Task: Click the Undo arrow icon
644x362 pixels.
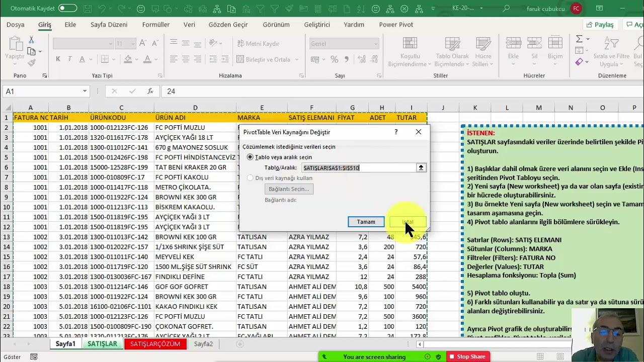Action: coord(103,9)
